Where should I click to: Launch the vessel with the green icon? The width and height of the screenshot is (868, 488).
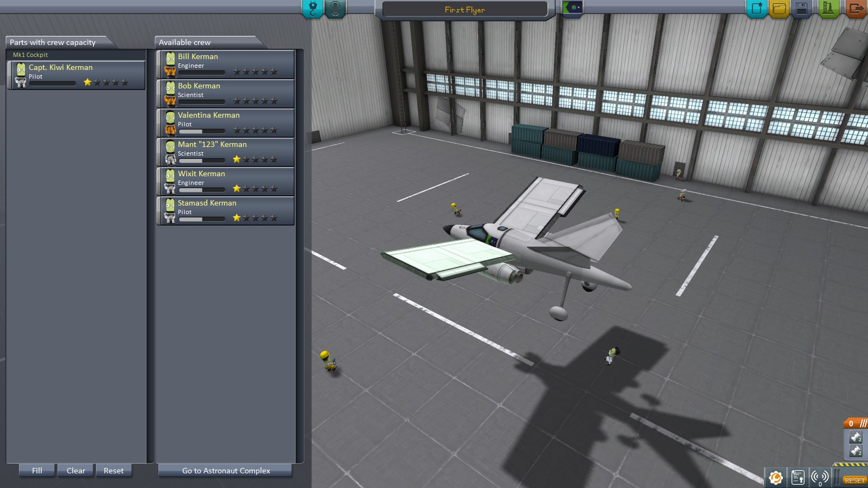pos(828,9)
